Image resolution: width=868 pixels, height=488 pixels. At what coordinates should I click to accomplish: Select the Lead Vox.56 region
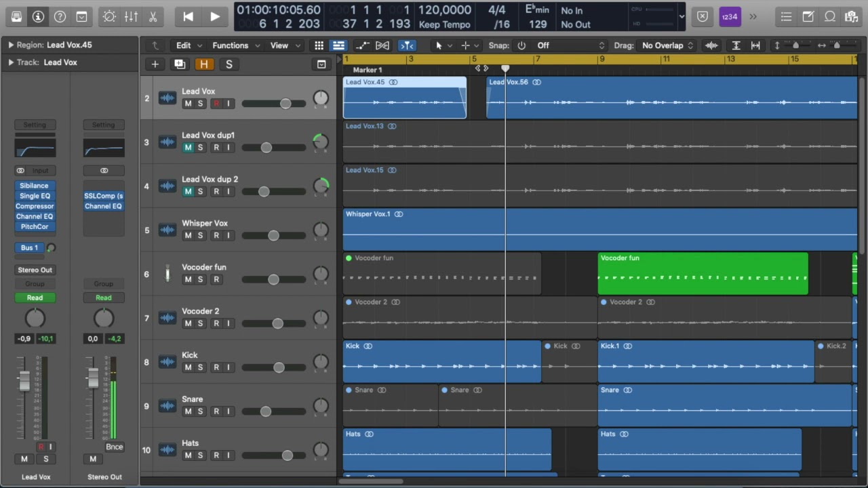tap(671, 98)
